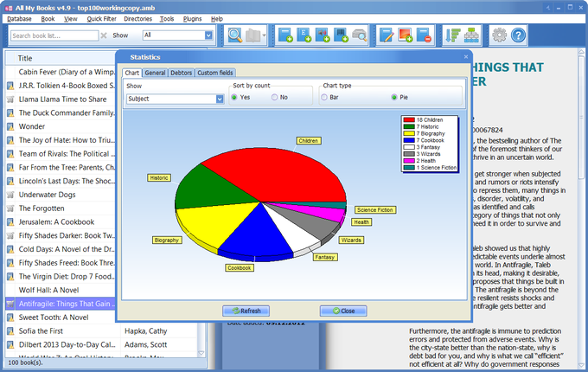This screenshot has width=588, height=372.
Task: Click the red Children legend swatch
Action: coord(409,120)
